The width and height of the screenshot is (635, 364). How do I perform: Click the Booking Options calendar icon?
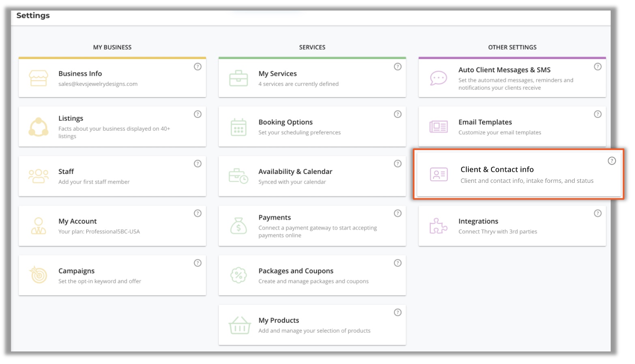coord(238,127)
